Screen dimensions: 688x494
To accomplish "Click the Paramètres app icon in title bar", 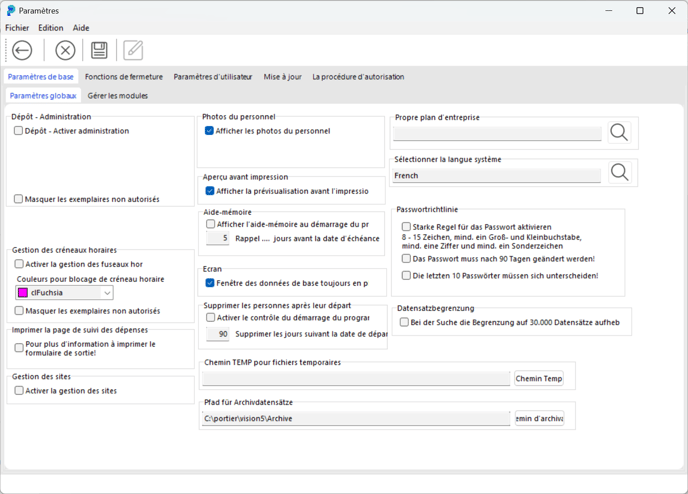I will pos(11,11).
